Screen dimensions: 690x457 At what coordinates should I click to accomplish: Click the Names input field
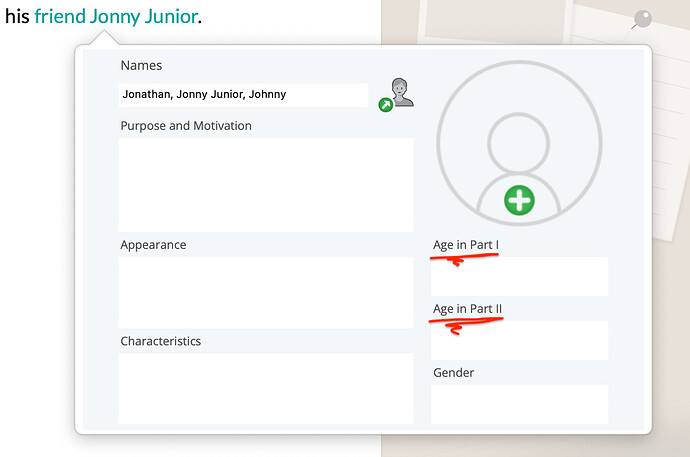point(243,95)
